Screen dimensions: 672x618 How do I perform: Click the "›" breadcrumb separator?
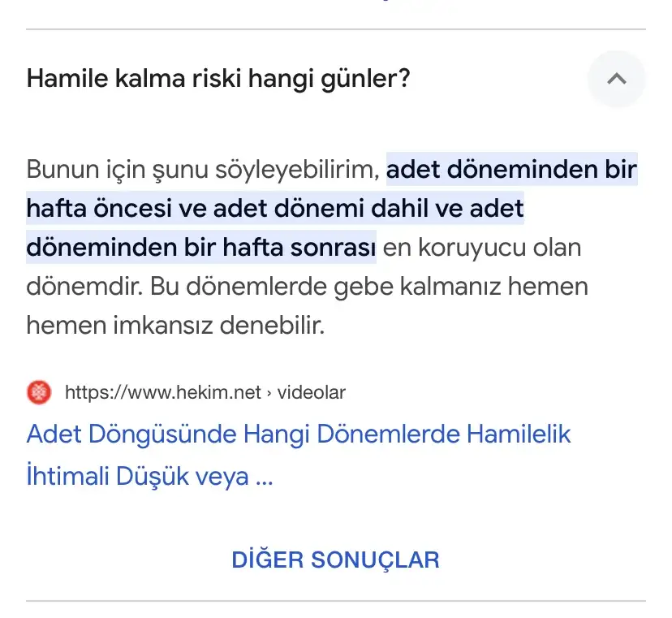[x=269, y=393]
